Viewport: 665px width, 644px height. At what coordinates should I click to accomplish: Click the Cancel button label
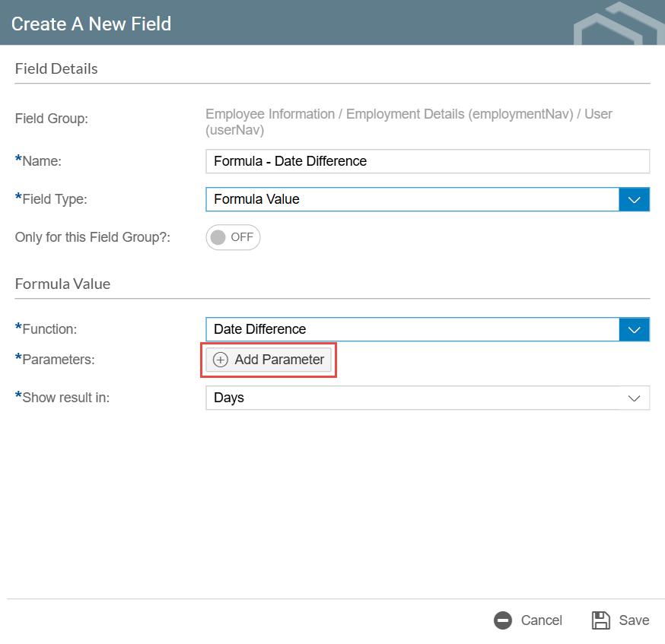coord(541,620)
